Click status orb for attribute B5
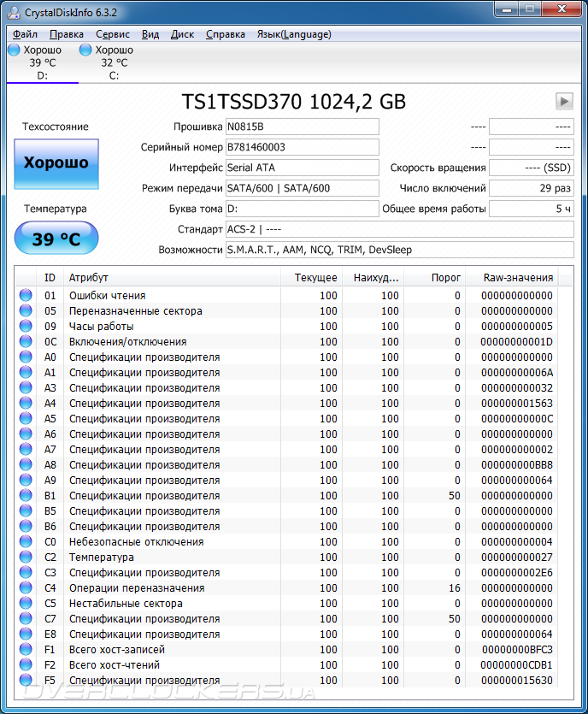 (x=26, y=510)
